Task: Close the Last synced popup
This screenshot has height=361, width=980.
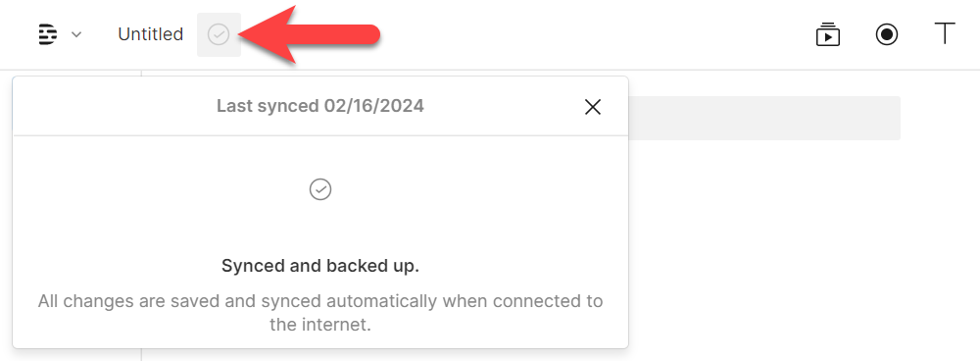Action: pos(593,107)
